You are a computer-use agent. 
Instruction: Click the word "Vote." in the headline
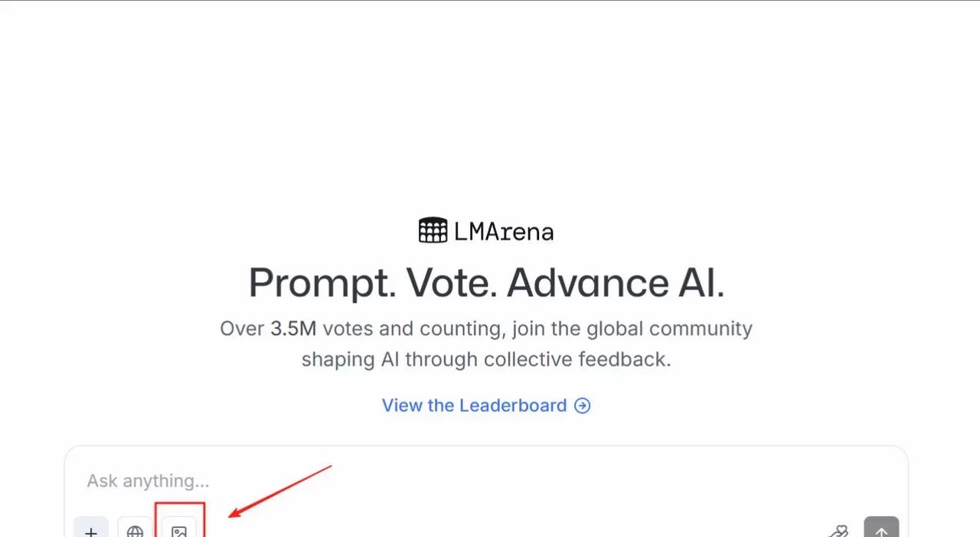pos(451,283)
